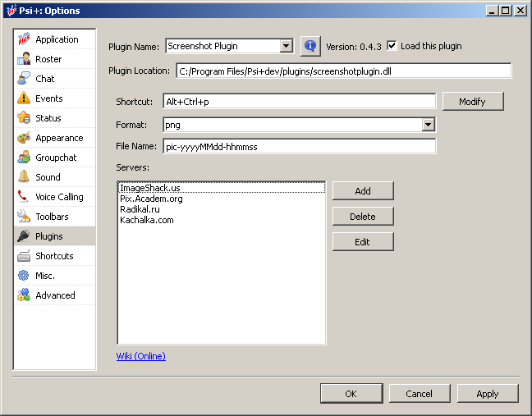Image resolution: width=532 pixels, height=416 pixels.
Task: Switch to the Shortcuts section
Action: (54, 256)
